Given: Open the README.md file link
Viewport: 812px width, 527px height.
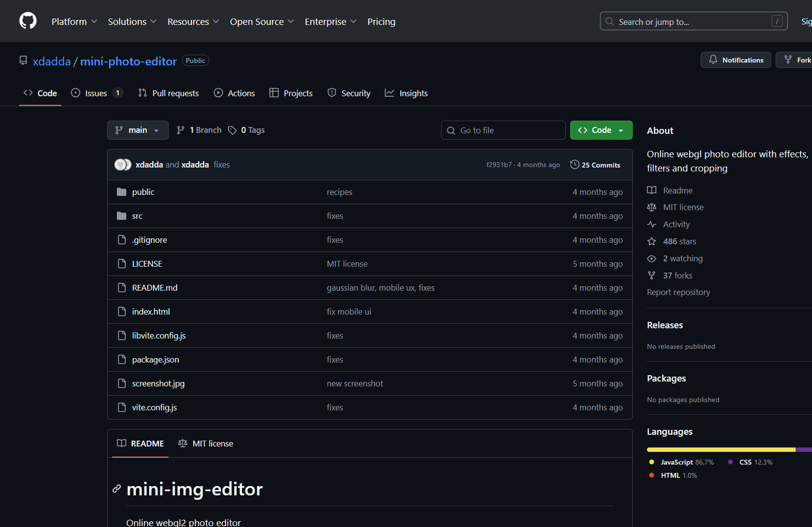Looking at the screenshot, I should tap(155, 288).
